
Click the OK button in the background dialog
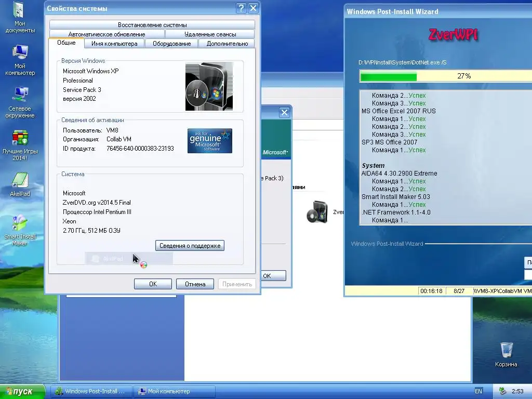point(273,275)
